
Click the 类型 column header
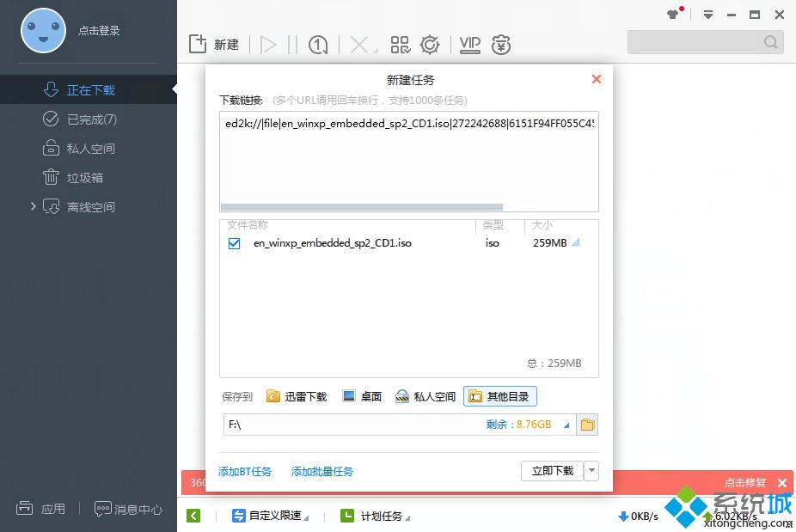pos(493,225)
